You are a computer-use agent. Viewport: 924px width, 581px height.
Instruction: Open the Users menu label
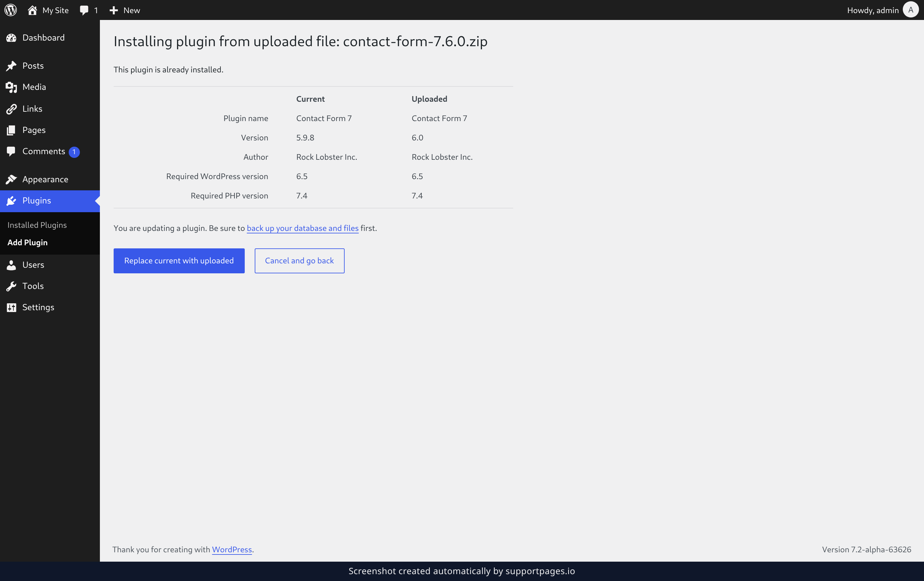coord(33,265)
